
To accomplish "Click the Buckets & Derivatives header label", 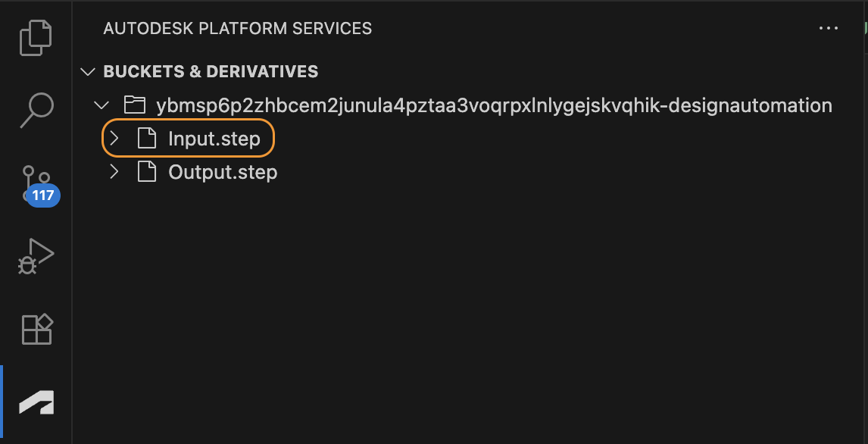I will (211, 72).
